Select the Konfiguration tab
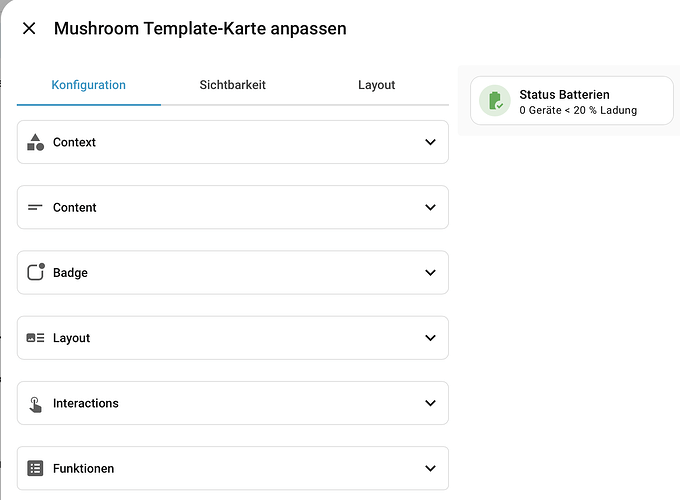Image resolution: width=680 pixels, height=500 pixels. (88, 85)
